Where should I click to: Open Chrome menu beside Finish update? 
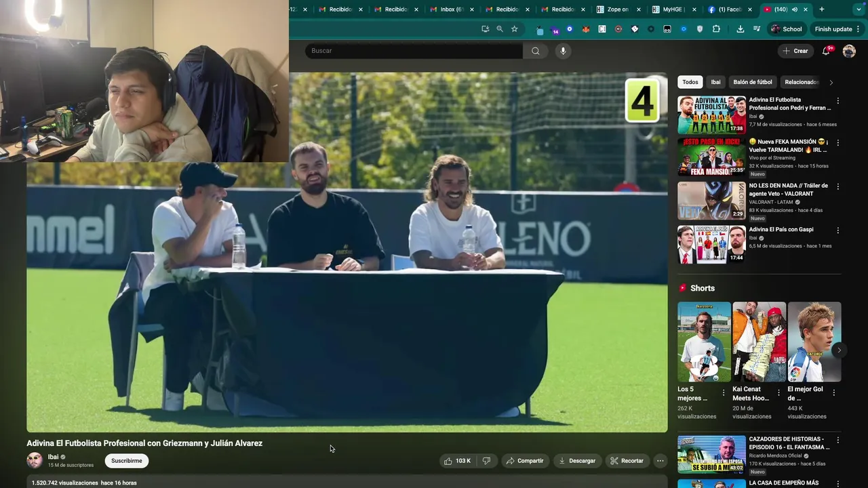[858, 29]
